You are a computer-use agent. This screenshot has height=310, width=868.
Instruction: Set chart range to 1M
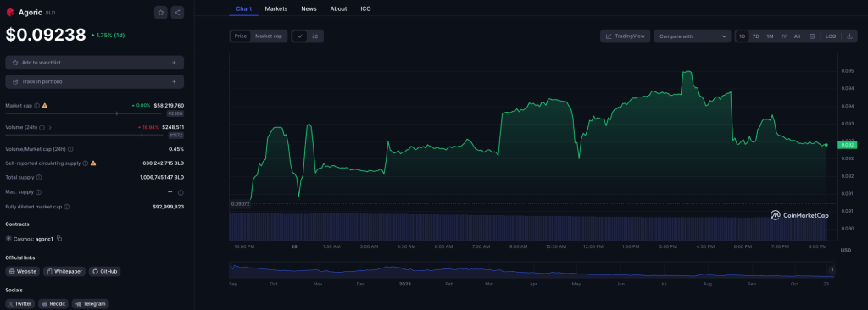click(x=770, y=36)
